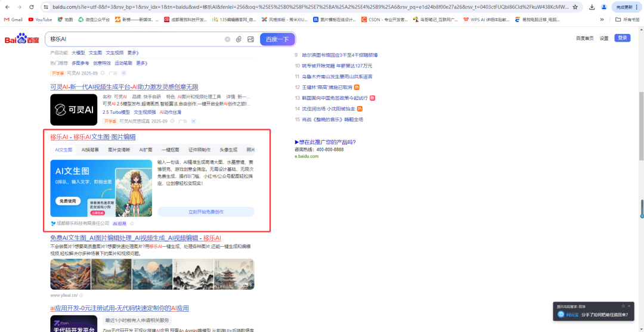Select the AI文生图 tab
The height and width of the screenshot is (332, 644).
(64, 150)
